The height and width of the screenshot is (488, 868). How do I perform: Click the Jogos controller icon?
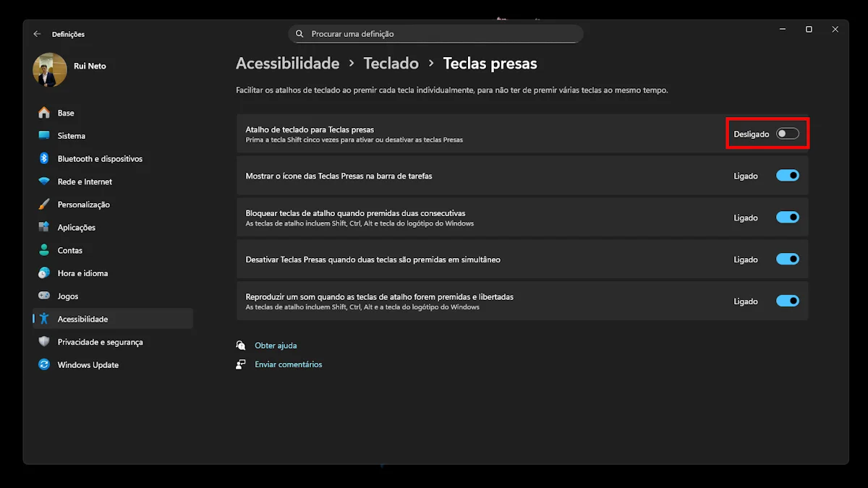point(44,296)
